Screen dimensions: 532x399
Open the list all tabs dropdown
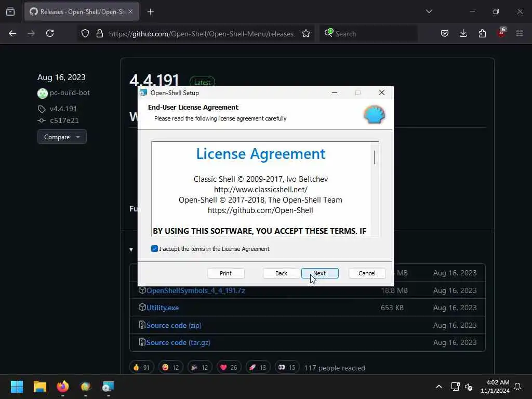[x=429, y=11]
